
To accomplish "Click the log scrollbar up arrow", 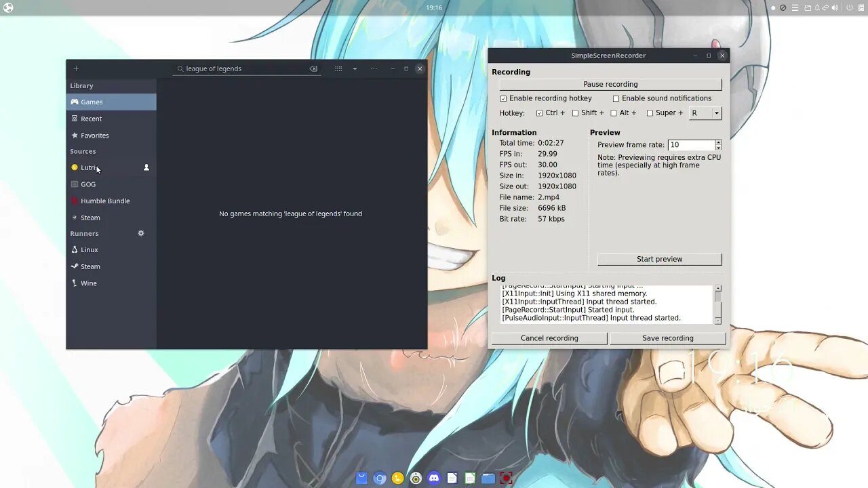I will tap(718, 288).
